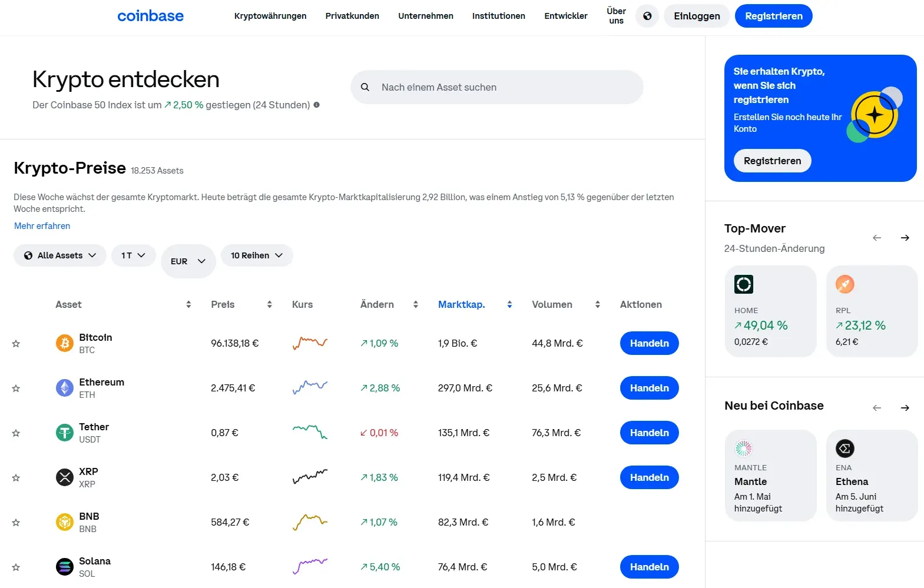Click Registrieren in the top bar

click(774, 16)
